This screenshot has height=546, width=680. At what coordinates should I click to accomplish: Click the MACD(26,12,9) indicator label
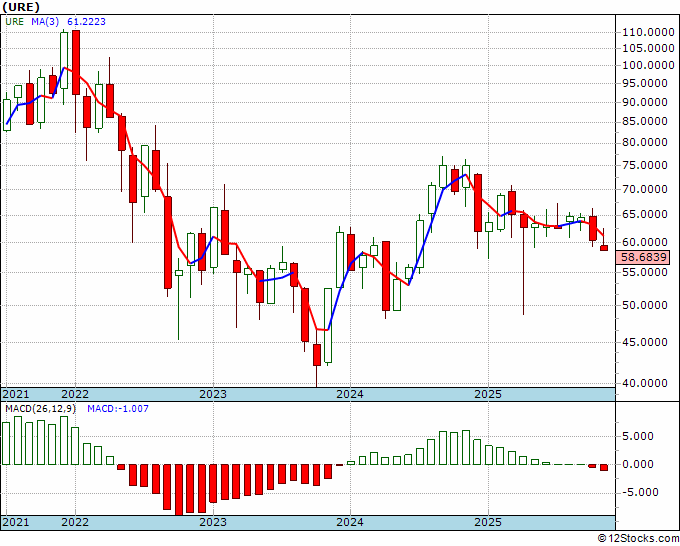pos(40,409)
